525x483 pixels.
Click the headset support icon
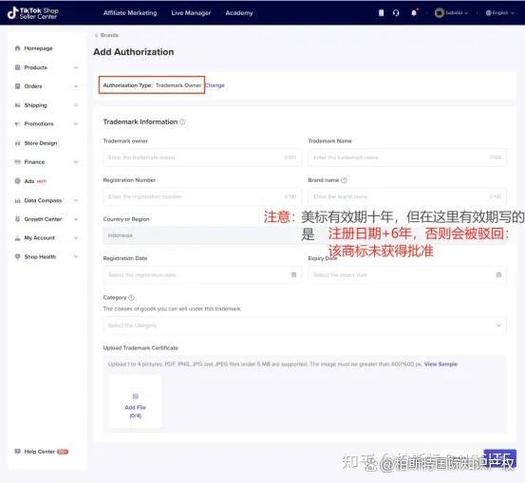click(396, 13)
